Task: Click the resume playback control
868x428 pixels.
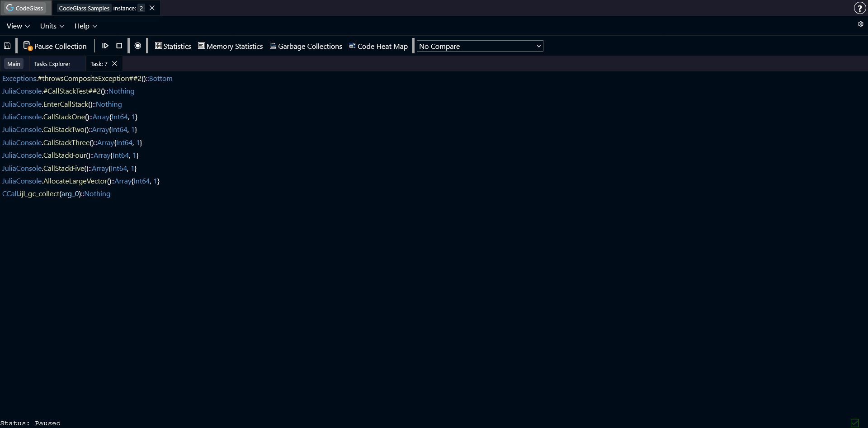Action: coord(106,46)
